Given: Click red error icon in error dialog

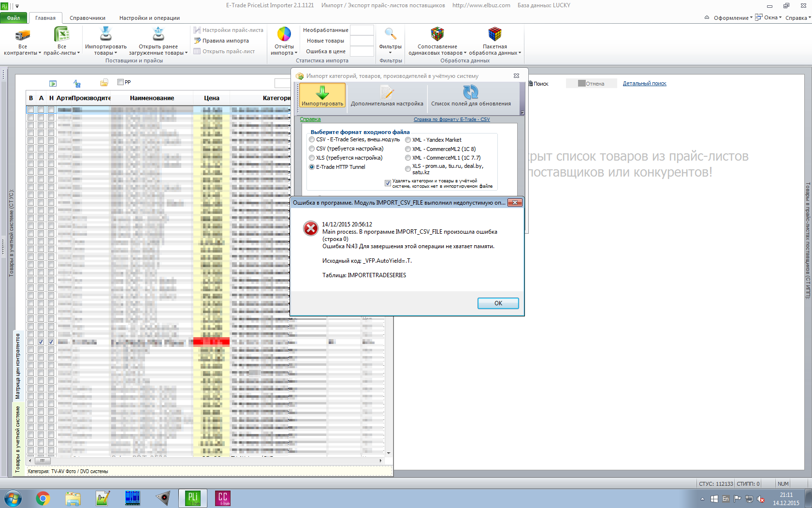Looking at the screenshot, I should point(310,228).
